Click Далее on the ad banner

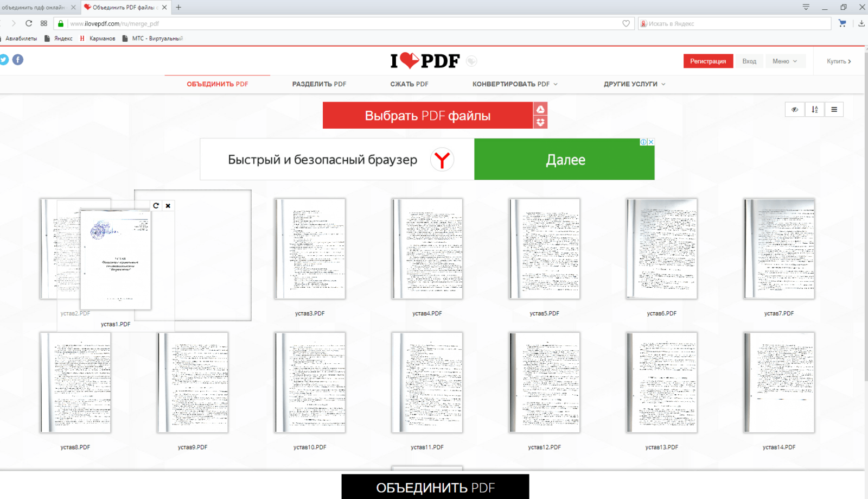564,159
